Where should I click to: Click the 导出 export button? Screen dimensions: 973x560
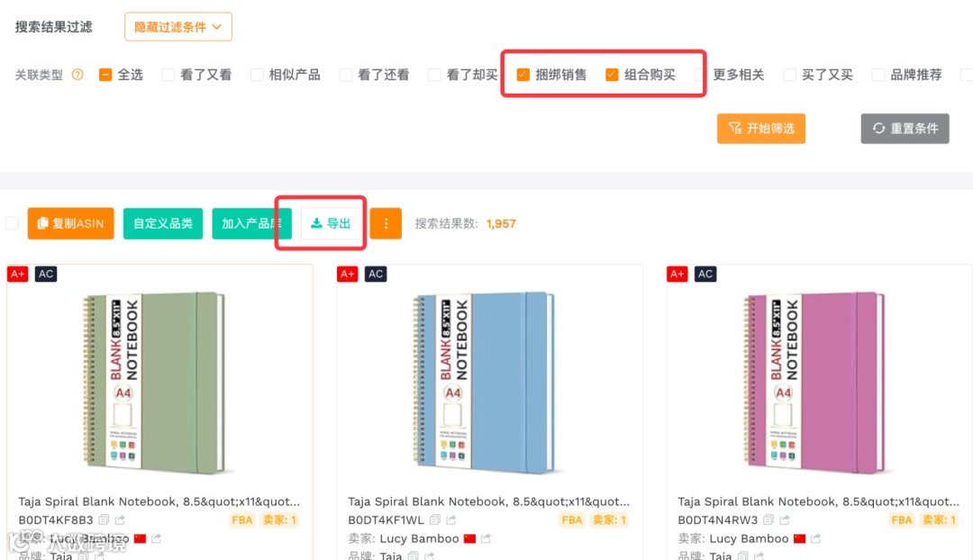(x=331, y=223)
